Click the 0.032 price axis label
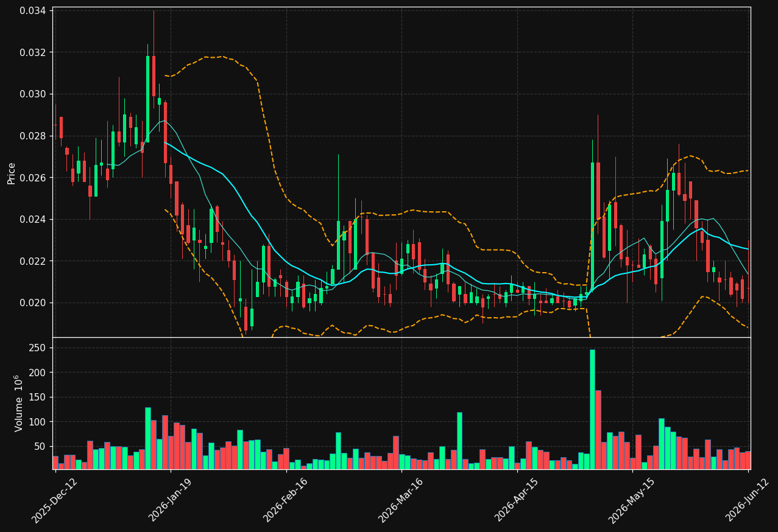778x532 pixels. click(32, 52)
